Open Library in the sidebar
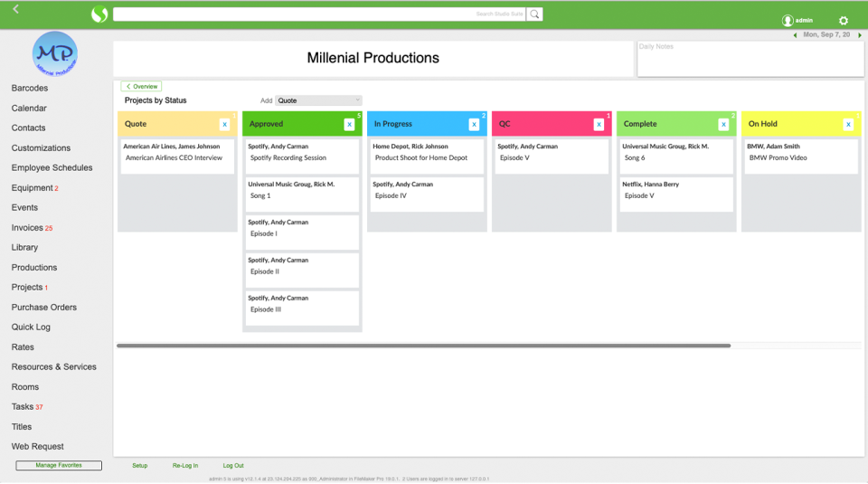The width and height of the screenshot is (868, 484). pos(24,248)
